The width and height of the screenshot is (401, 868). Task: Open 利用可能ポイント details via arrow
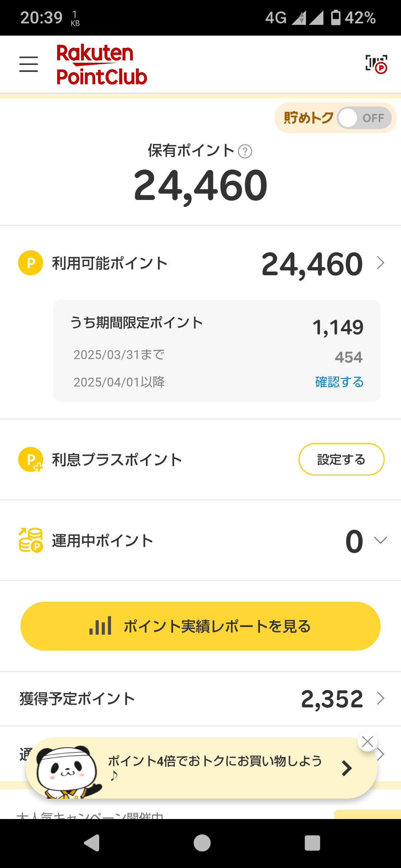(381, 263)
